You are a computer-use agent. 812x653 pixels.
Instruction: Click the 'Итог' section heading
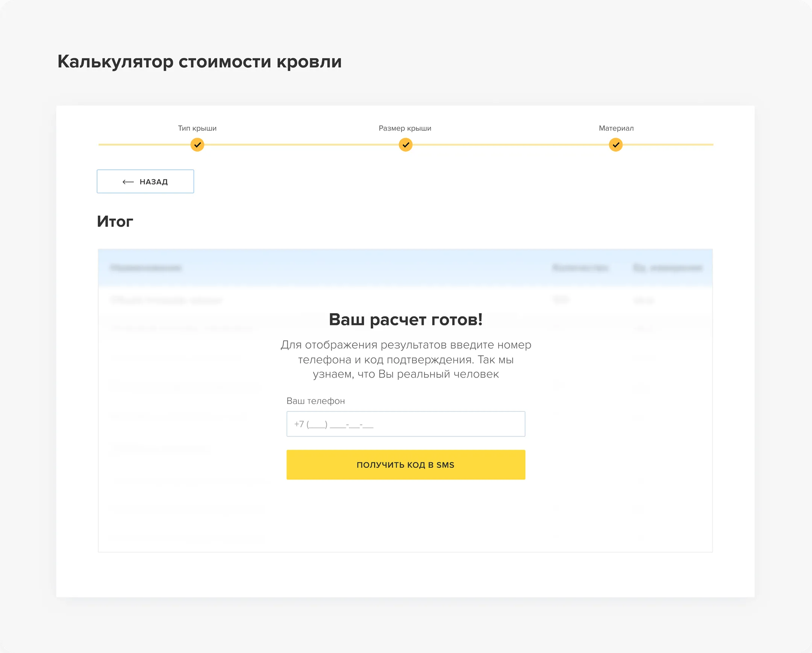coord(115,221)
